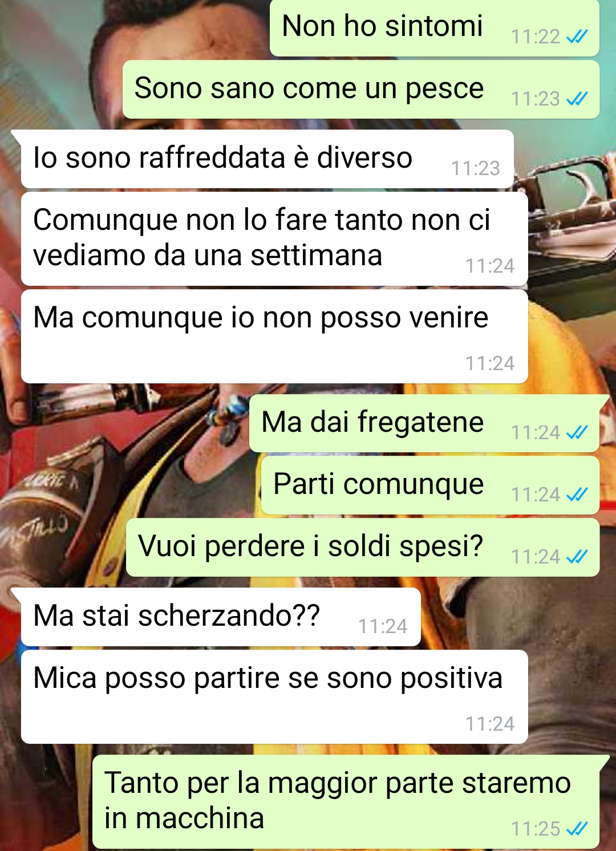This screenshot has height=851, width=616.
Task: Tap the read ticks on 'Tanto per la maggior parte' message
Action: point(577,829)
